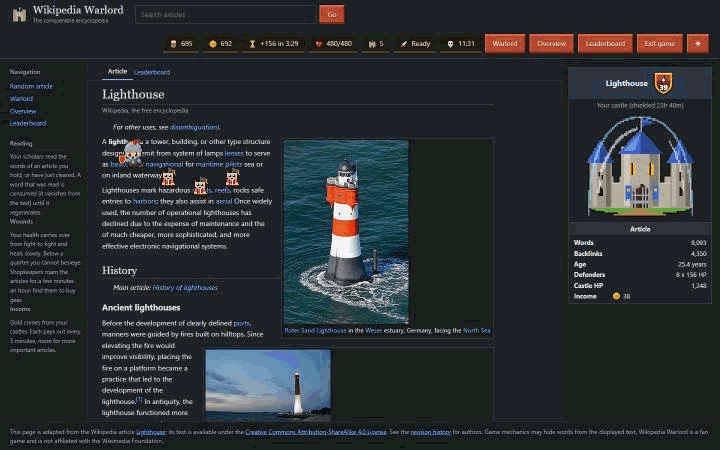
Task: Click the 'History' section heading
Action: tap(119, 270)
